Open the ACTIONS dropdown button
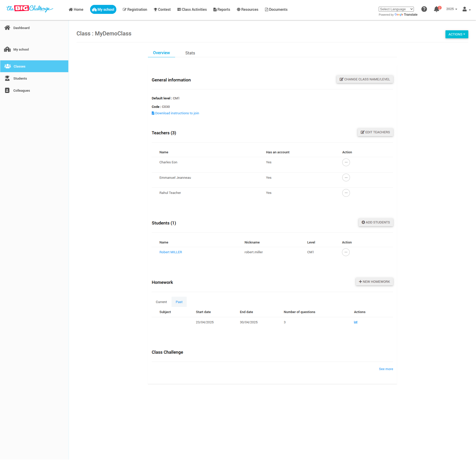 pos(456,34)
